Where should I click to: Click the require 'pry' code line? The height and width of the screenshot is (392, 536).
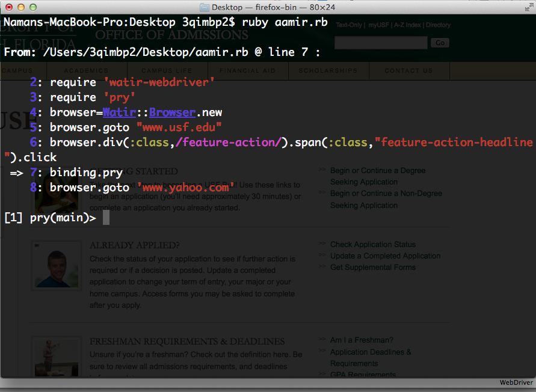(92, 98)
